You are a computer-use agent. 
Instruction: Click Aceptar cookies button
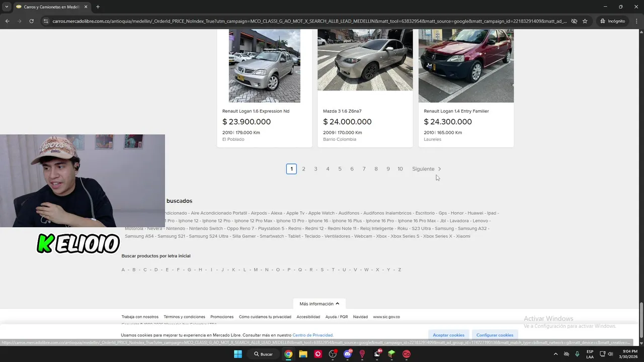tap(449, 335)
